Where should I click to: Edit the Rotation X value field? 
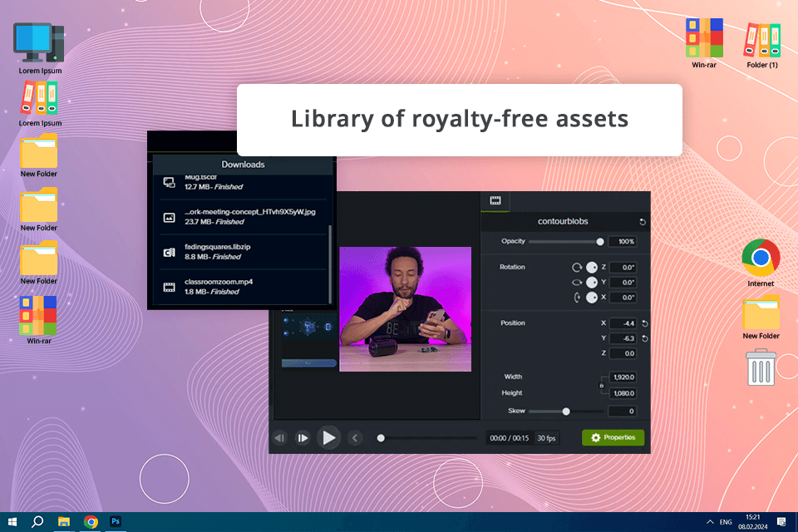point(623,298)
